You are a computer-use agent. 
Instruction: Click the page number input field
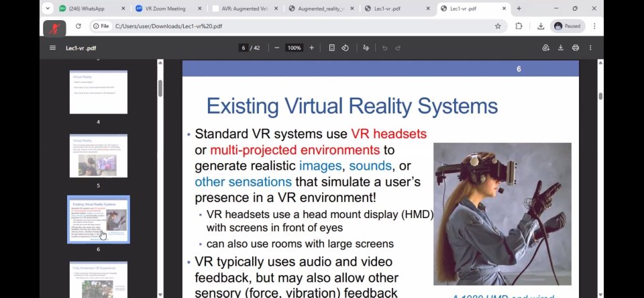[x=244, y=48]
